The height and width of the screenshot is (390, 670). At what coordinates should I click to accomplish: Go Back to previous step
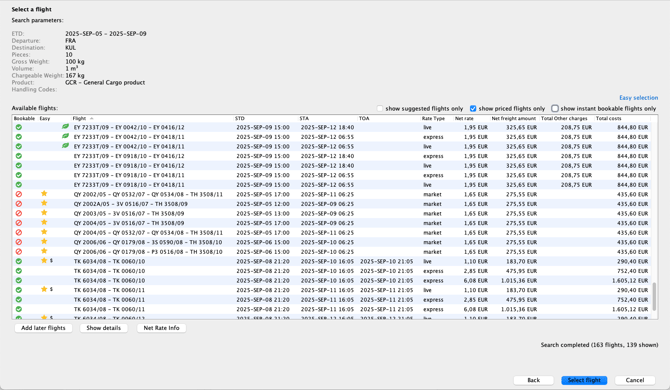(534, 380)
